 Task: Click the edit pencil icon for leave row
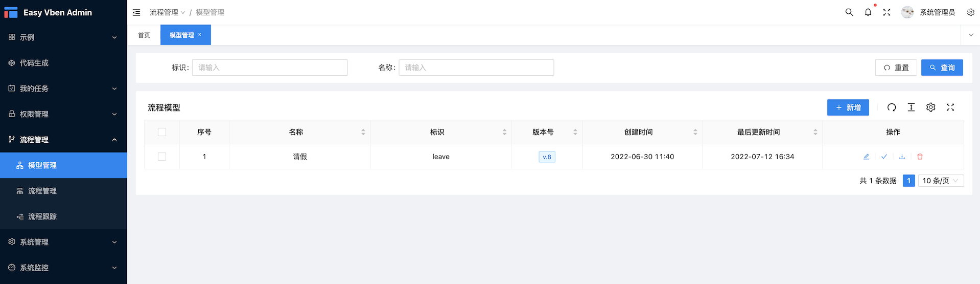point(866,157)
